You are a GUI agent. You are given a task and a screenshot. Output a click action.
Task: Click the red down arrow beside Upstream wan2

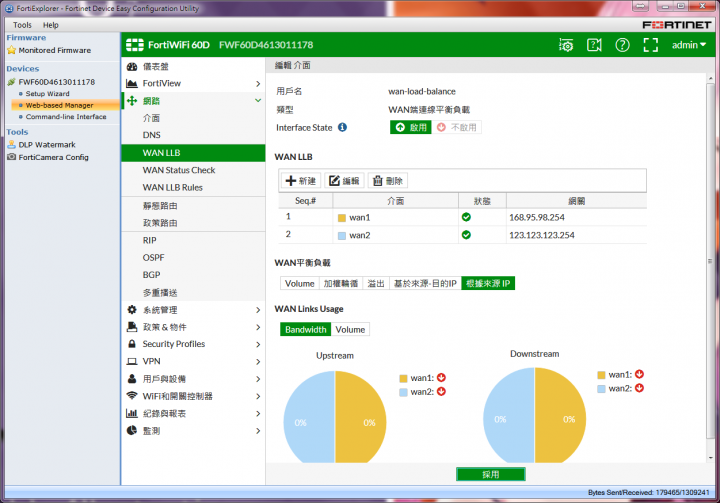[441, 391]
